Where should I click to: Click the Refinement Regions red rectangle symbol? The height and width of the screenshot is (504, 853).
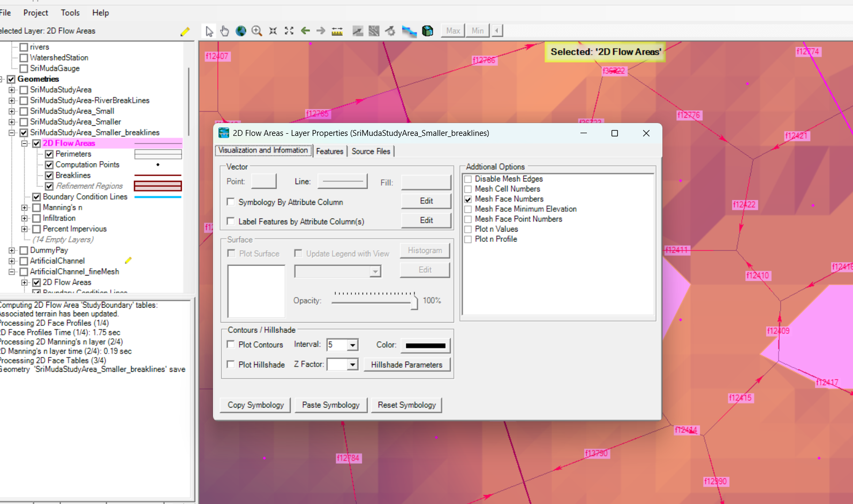(158, 186)
